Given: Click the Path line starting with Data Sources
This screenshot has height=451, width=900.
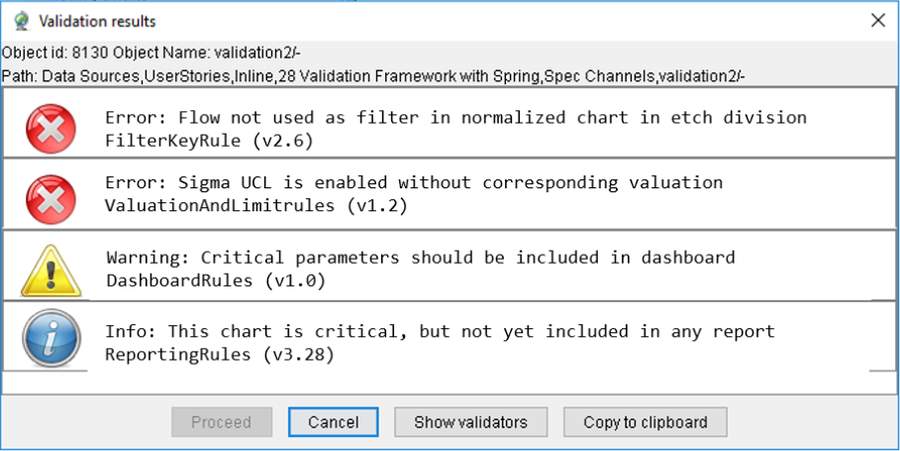Looking at the screenshot, I should pyautogui.click(x=373, y=76).
